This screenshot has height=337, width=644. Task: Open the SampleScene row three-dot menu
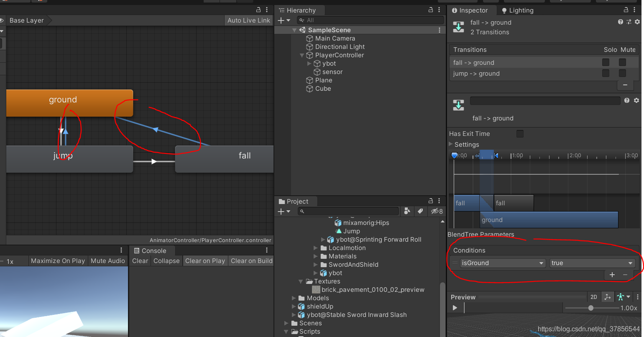point(439,30)
